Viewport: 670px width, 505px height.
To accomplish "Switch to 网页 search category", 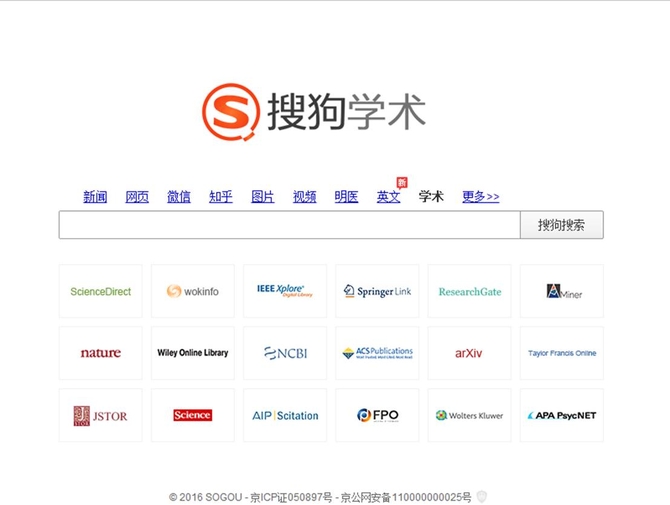I will pyautogui.click(x=137, y=197).
